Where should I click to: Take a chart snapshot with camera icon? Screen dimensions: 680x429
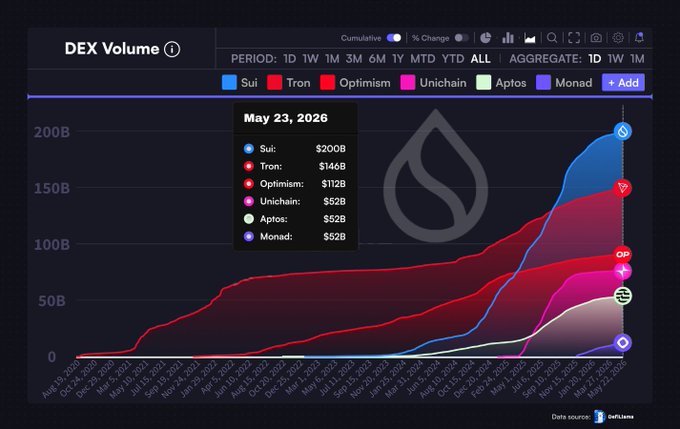(596, 38)
